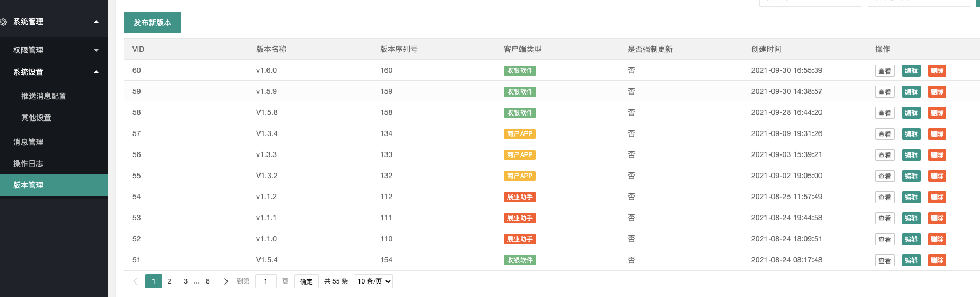The height and width of the screenshot is (297, 980).
Task: Collapse the 系统设置 menu arrow
Action: (96, 72)
